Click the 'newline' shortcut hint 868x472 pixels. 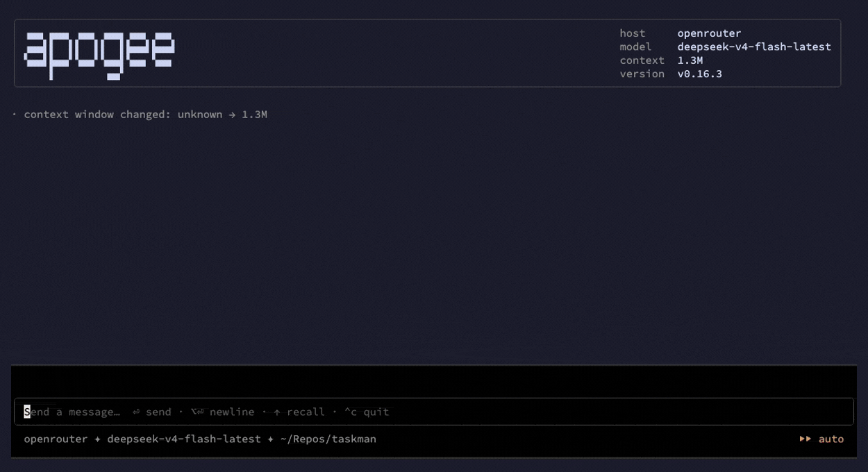pos(223,412)
